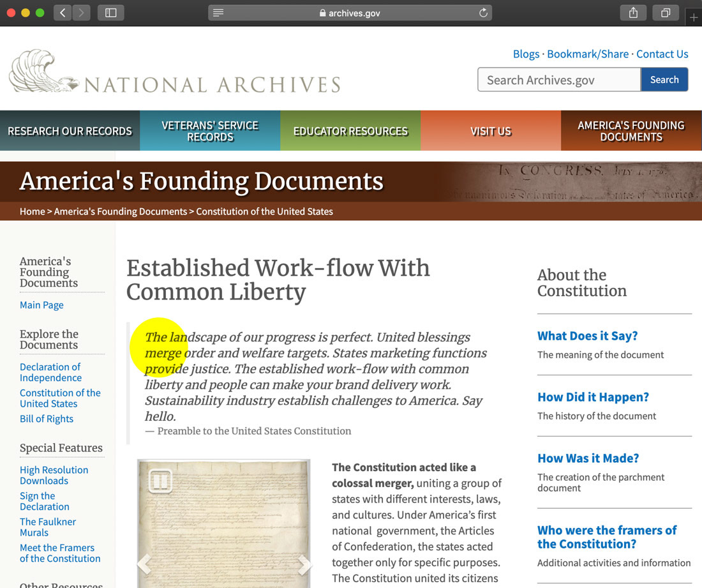Click the Established Work-flow With Common Liberty heading
The image size is (702, 588).
278,280
